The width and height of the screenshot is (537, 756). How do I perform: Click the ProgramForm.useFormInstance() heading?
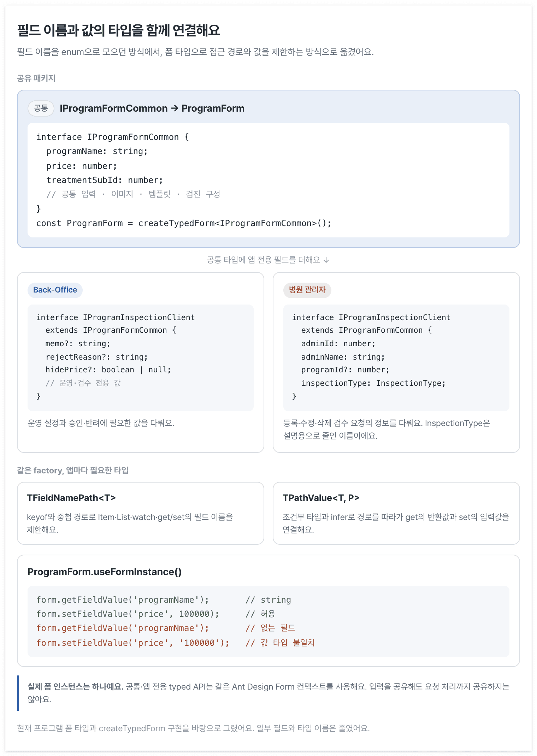[x=105, y=572]
